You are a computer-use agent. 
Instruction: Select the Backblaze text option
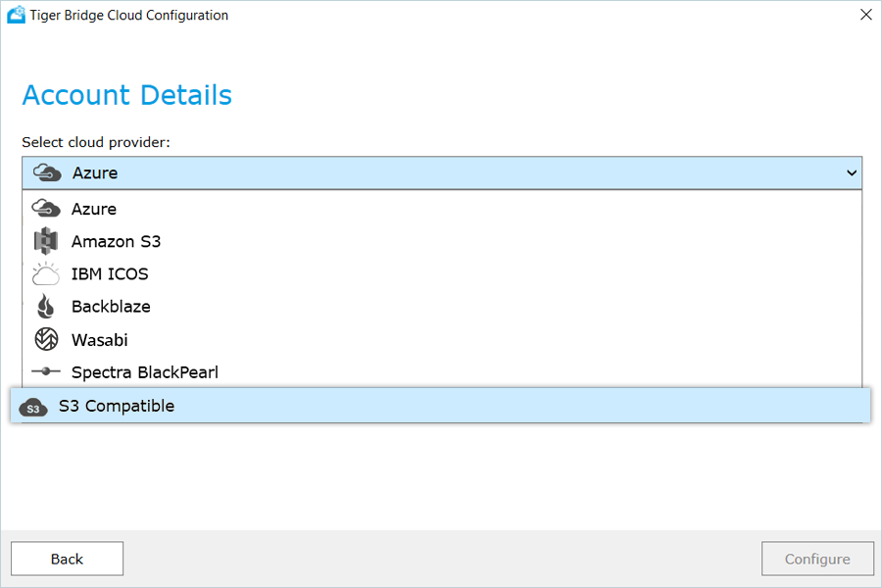tap(111, 307)
